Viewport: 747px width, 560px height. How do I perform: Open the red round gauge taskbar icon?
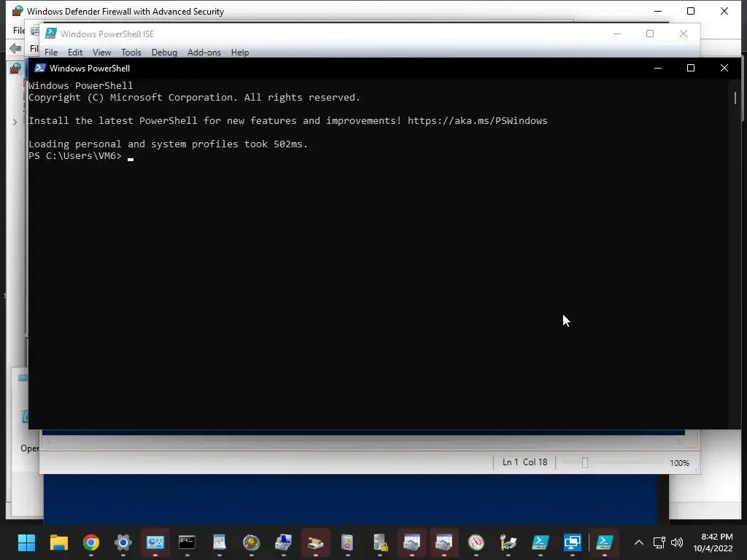pyautogui.click(x=476, y=542)
